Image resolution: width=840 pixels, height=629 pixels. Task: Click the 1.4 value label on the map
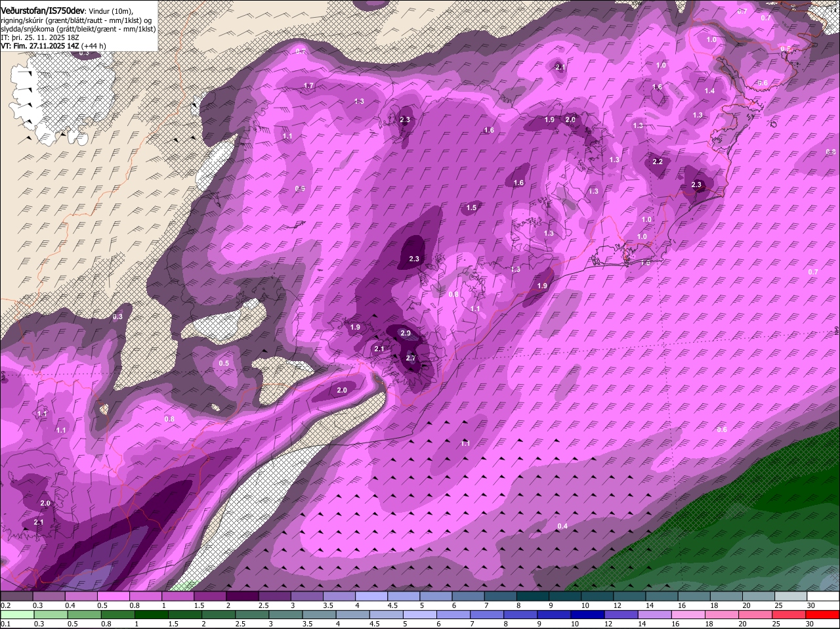point(709,91)
